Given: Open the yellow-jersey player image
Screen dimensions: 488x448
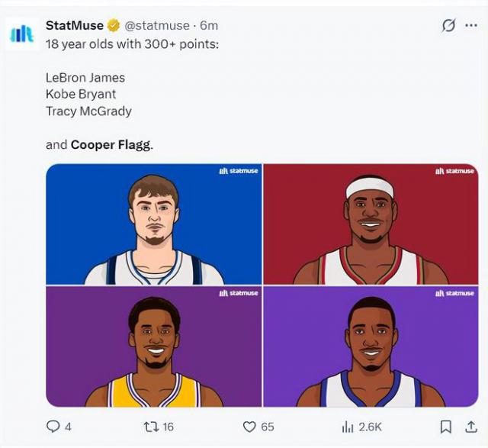Looking at the screenshot, I should [153, 346].
